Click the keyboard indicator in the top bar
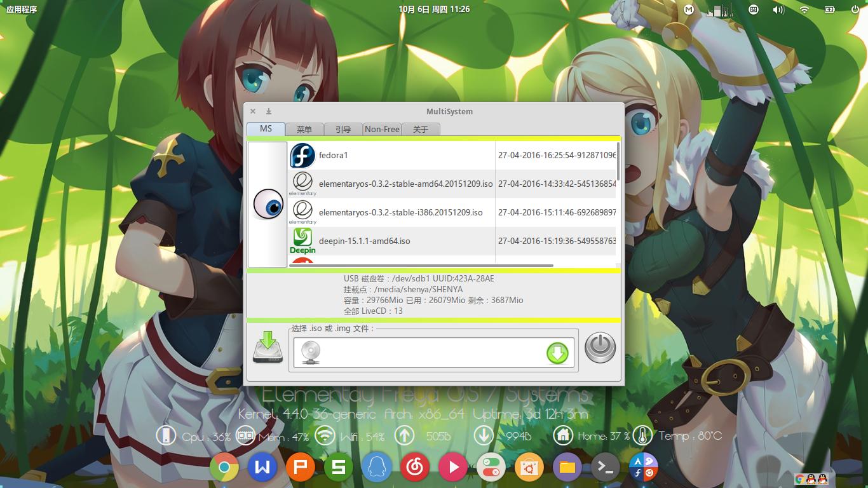Viewport: 868px width, 488px height. pos(753,10)
